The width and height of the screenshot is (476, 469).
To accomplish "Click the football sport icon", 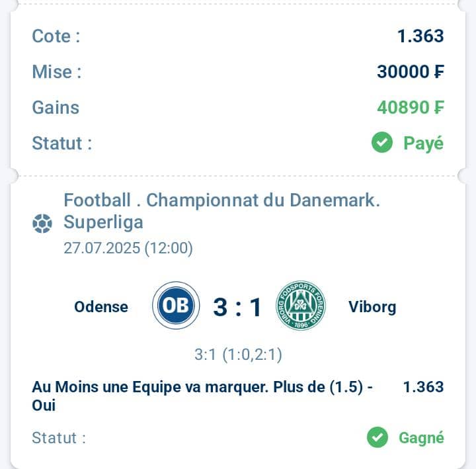I will (42, 224).
